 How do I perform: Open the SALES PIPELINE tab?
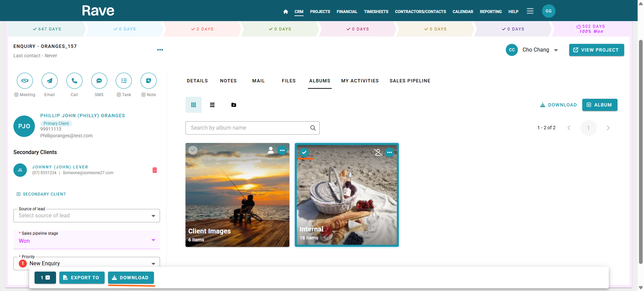tap(410, 81)
